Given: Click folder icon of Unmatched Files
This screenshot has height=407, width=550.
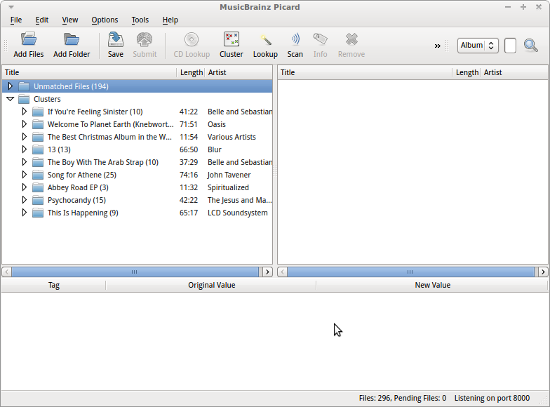Looking at the screenshot, I should [24, 86].
